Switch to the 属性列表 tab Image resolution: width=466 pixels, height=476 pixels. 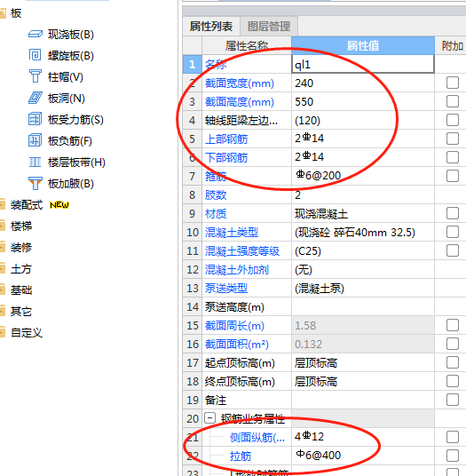(x=211, y=27)
